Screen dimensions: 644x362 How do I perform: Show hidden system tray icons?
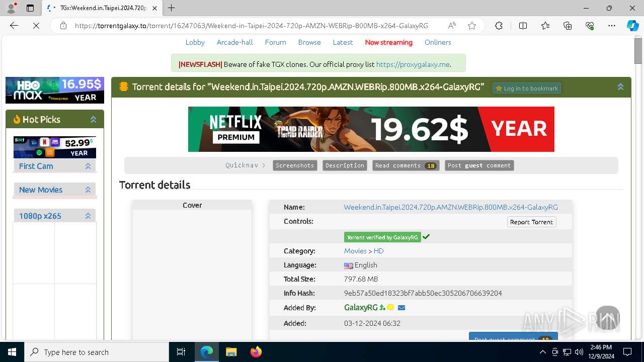pyautogui.click(x=543, y=352)
